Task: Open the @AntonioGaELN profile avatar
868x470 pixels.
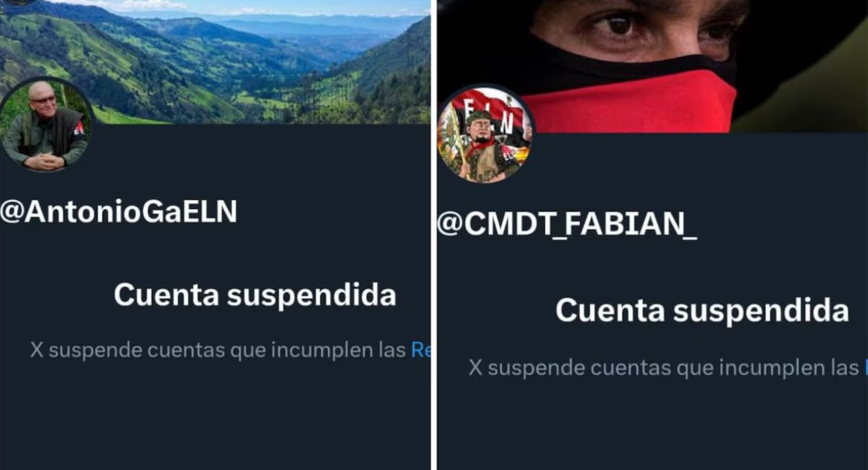Action: [46, 124]
